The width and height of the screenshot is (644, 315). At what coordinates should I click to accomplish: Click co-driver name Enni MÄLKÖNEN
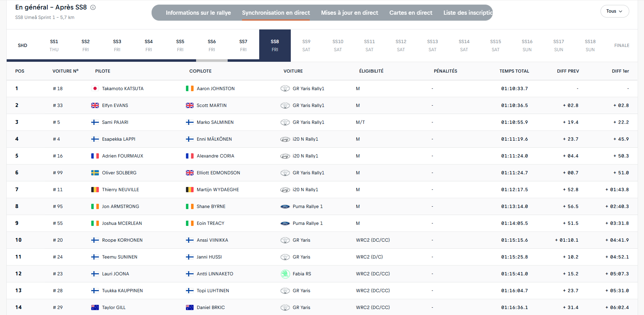click(214, 139)
